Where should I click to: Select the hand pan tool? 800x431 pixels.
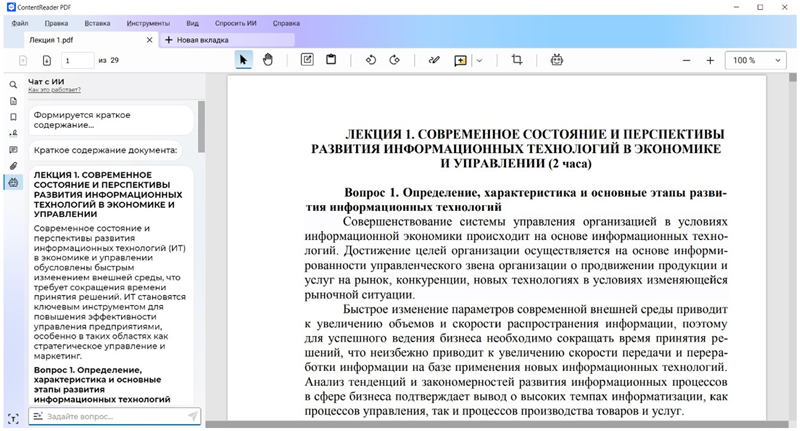(268, 60)
